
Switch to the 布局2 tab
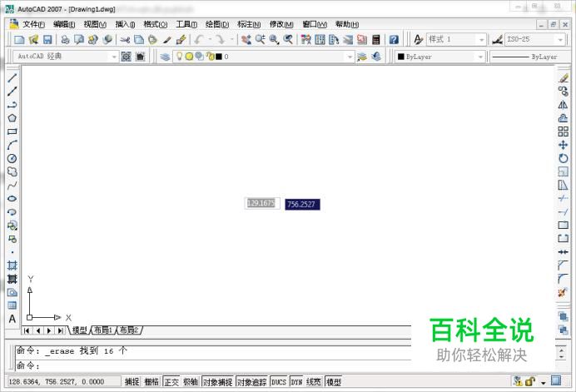[x=129, y=330]
